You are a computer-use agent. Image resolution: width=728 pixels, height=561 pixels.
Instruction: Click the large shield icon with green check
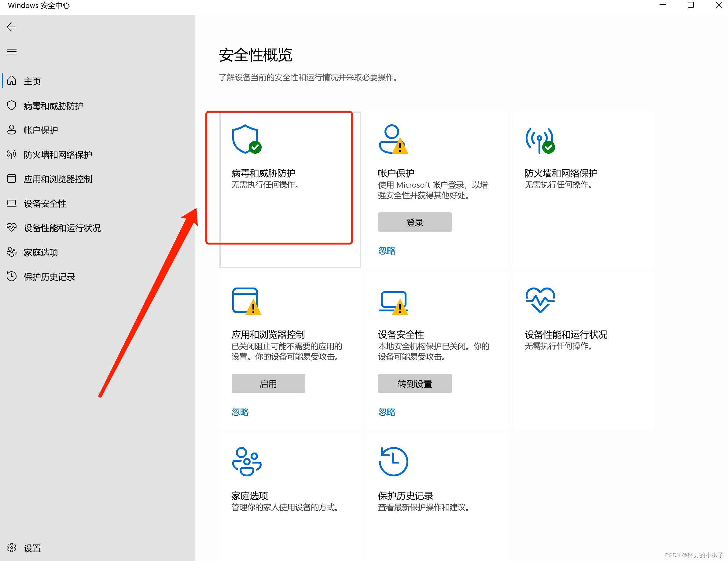247,139
